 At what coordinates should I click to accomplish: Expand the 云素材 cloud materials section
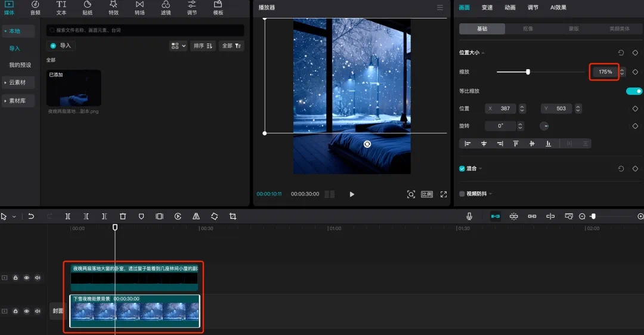coord(18,82)
